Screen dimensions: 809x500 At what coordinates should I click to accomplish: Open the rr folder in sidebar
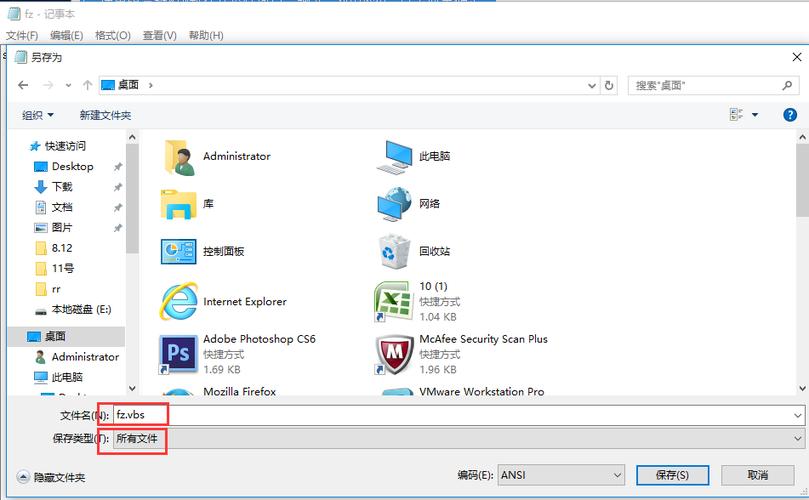48,289
